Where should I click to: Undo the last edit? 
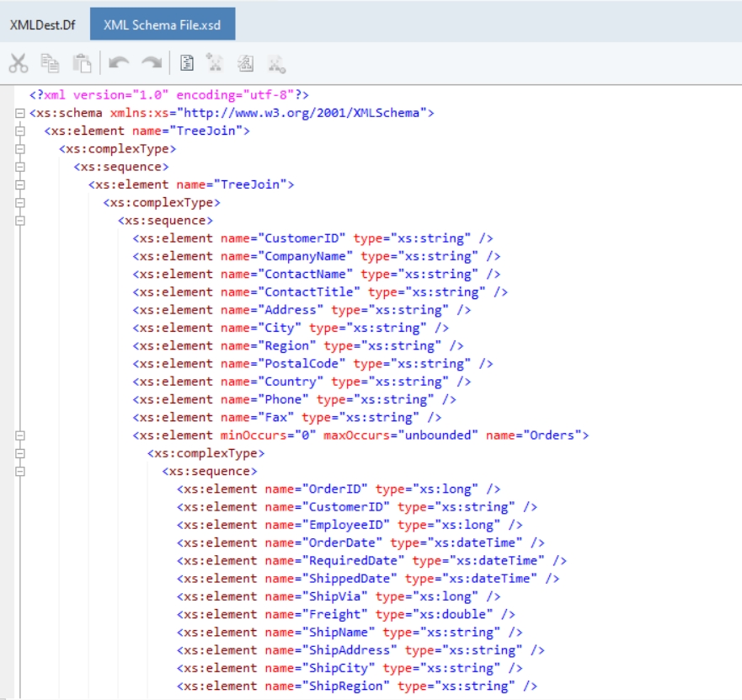point(119,63)
